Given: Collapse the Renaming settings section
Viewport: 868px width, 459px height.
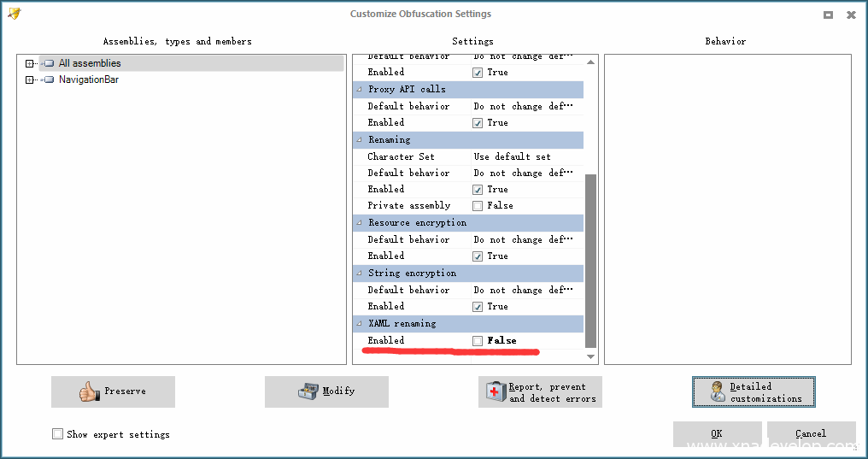Looking at the screenshot, I should tap(360, 140).
